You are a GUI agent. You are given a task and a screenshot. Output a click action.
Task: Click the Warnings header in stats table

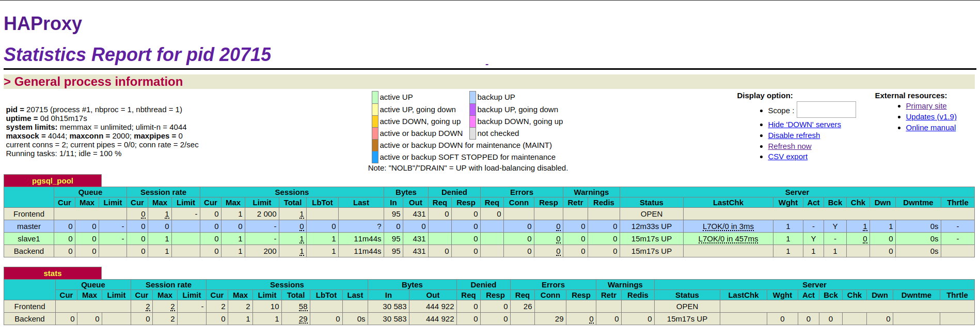pos(625,285)
